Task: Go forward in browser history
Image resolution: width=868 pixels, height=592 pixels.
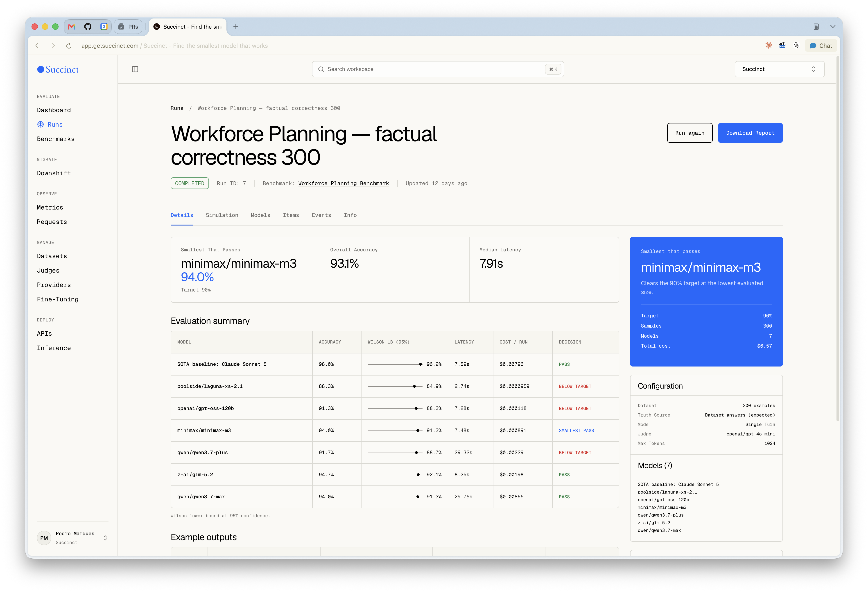Action: [53, 46]
